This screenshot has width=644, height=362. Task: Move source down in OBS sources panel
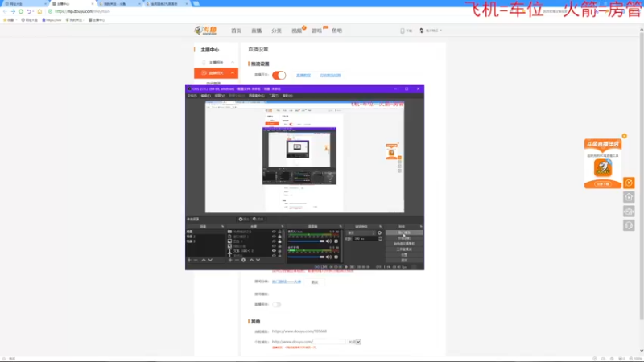[258, 260]
